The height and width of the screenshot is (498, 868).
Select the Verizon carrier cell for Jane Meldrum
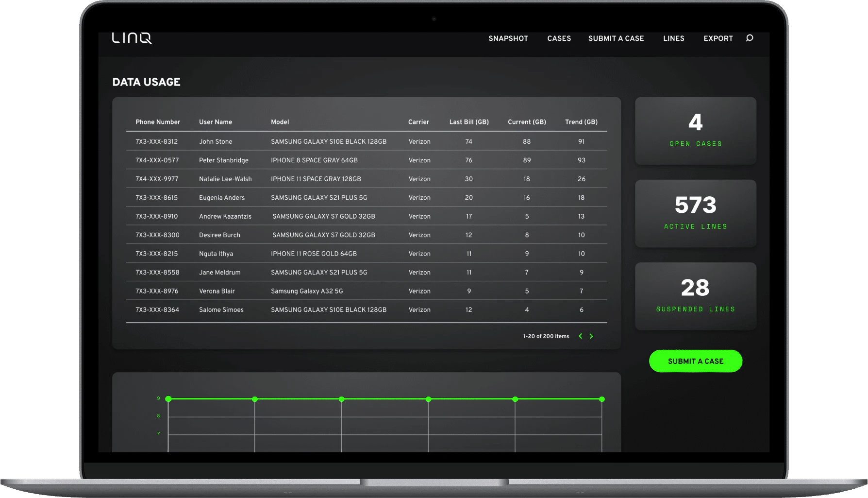419,272
